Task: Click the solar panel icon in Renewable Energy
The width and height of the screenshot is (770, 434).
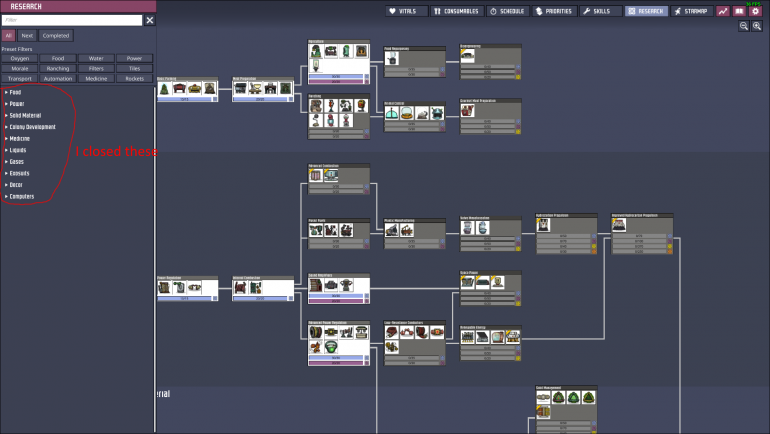Action: coord(483,337)
